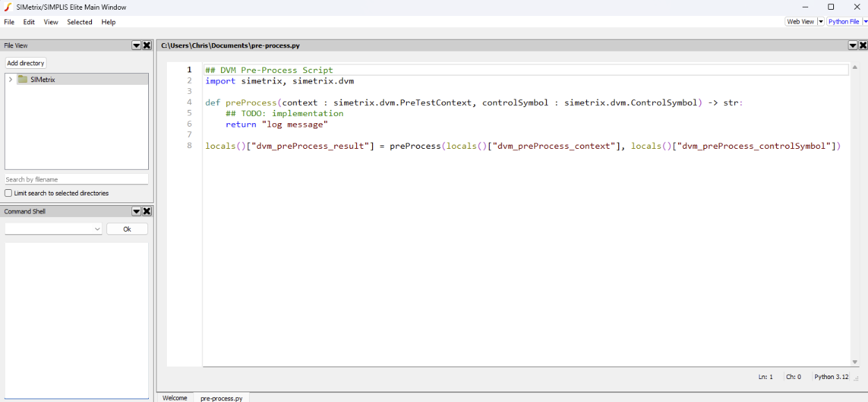Enable Limit search to selected directories
The image size is (868, 402).
click(x=8, y=193)
